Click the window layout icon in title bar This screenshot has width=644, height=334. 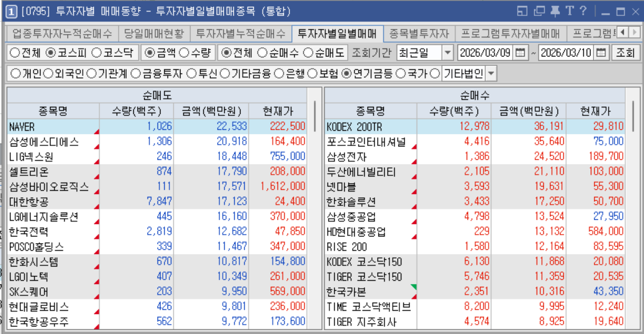tap(522, 11)
